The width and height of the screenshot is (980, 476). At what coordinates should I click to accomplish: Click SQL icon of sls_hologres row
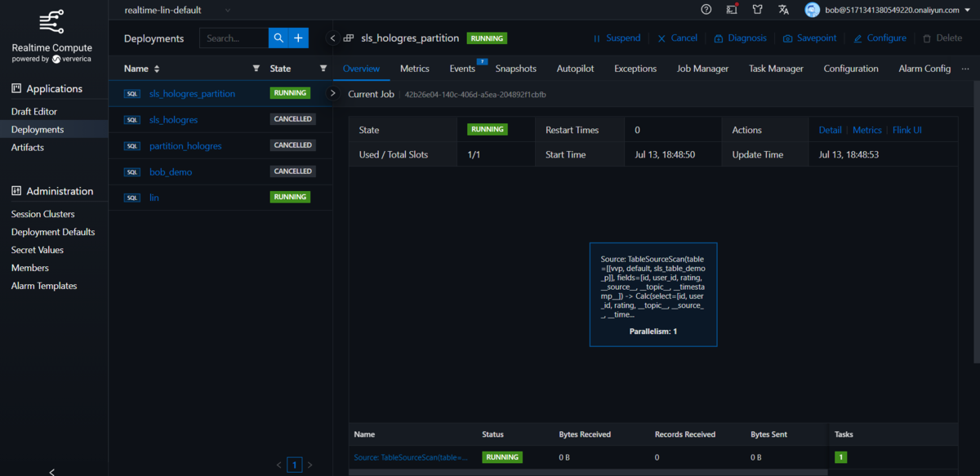(132, 120)
